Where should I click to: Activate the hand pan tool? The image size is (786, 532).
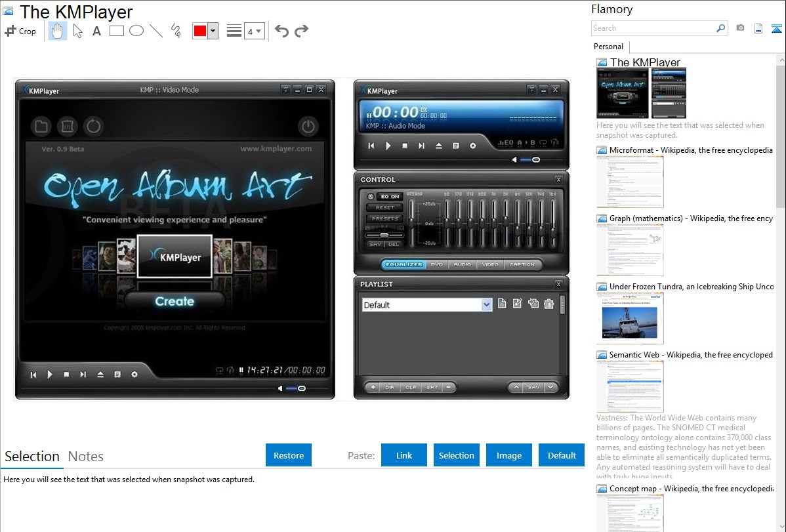pos(57,31)
